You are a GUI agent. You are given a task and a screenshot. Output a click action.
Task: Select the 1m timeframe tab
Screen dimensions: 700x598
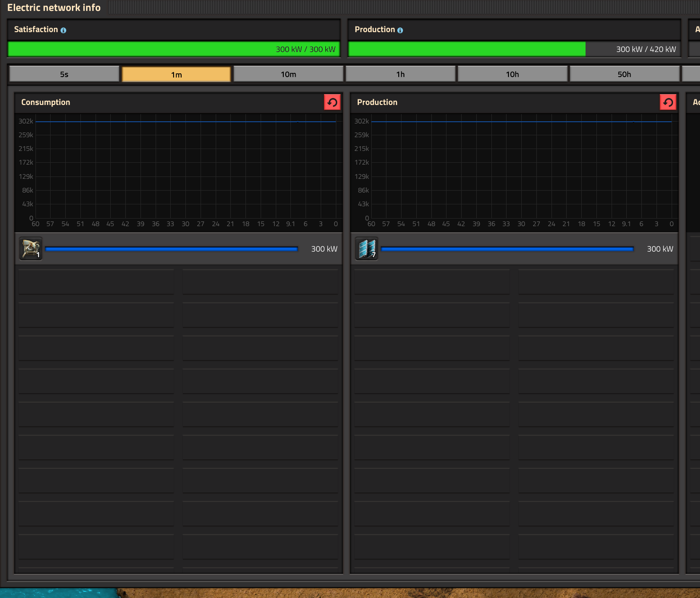176,74
